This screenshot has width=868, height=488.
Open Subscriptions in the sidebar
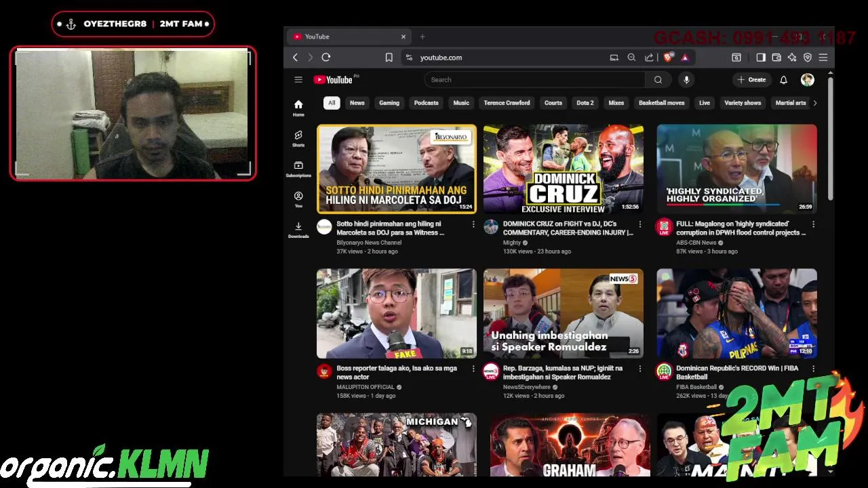point(298,169)
